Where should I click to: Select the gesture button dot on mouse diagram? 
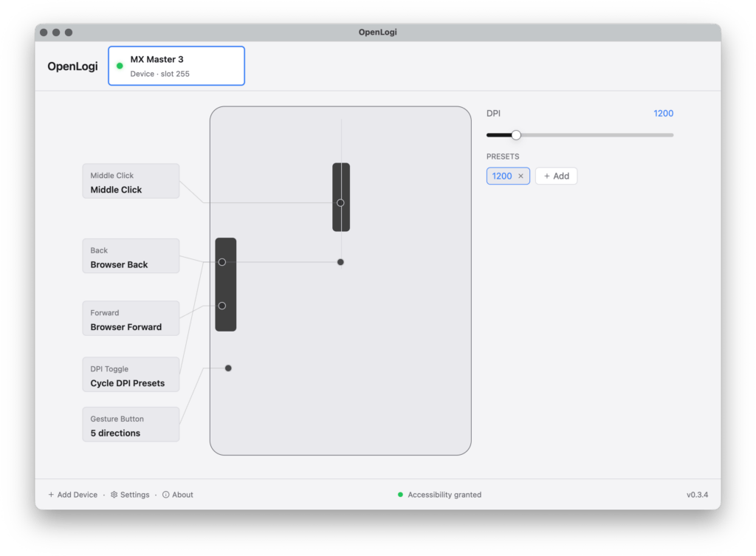[229, 368]
